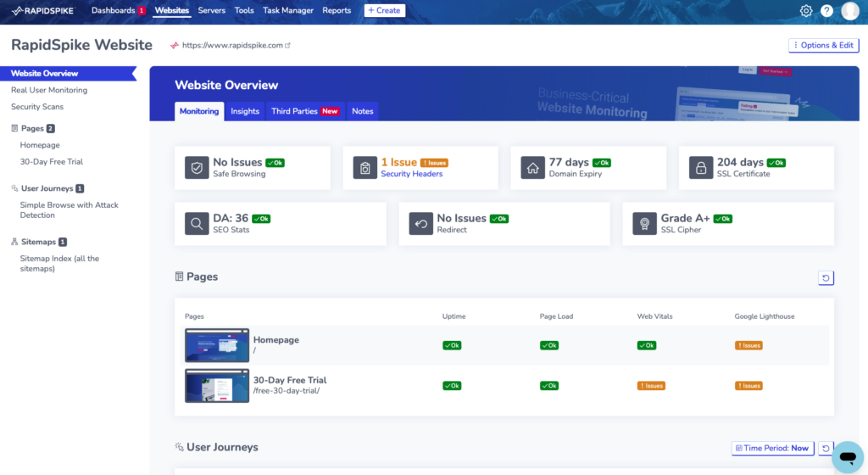Open the help question mark icon
868x475 pixels.
click(826, 10)
